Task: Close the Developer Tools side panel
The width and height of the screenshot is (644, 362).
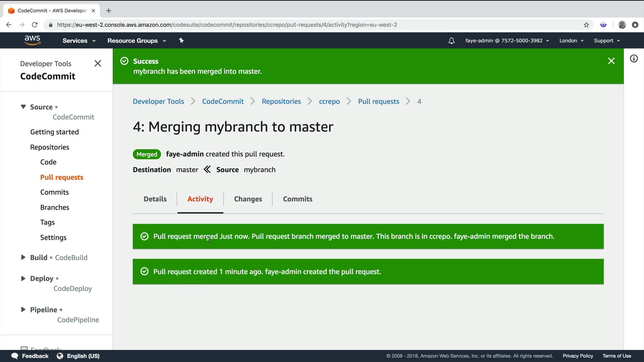Action: coord(98,63)
